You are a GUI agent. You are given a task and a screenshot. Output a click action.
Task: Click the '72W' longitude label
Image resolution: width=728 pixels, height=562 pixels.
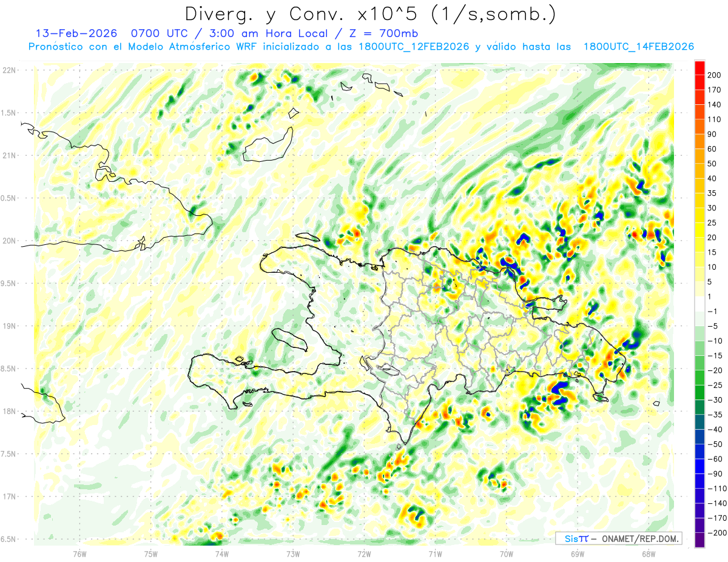364,554
